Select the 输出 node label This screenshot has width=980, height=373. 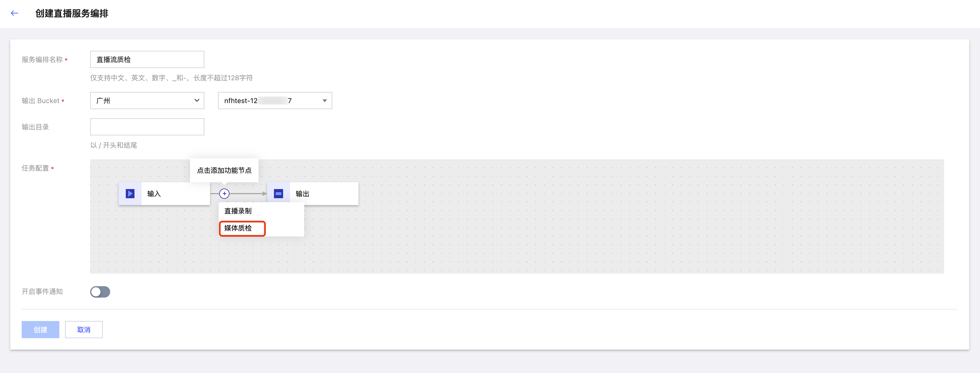point(303,194)
